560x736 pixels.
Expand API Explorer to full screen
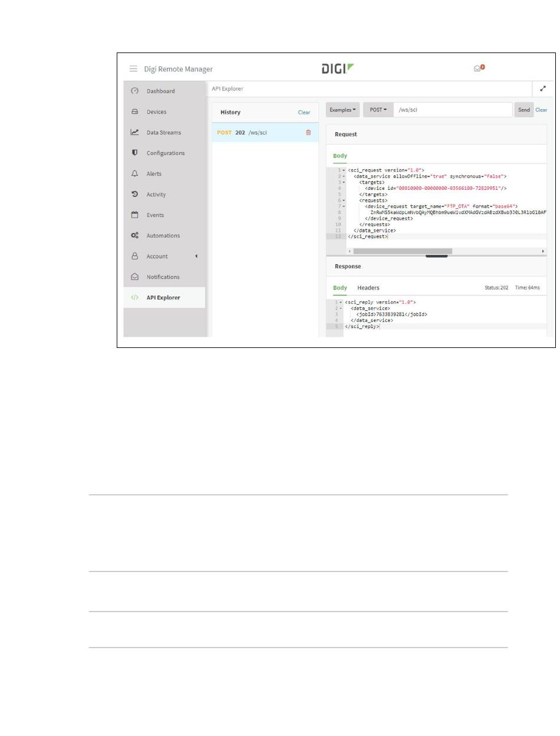coord(543,88)
